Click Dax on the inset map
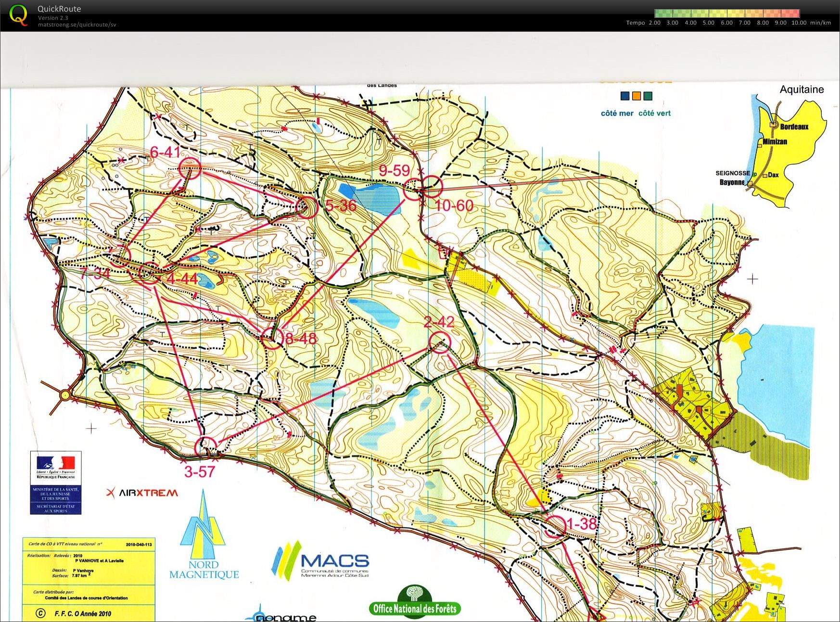Viewport: 840px width, 622px height. (x=773, y=175)
